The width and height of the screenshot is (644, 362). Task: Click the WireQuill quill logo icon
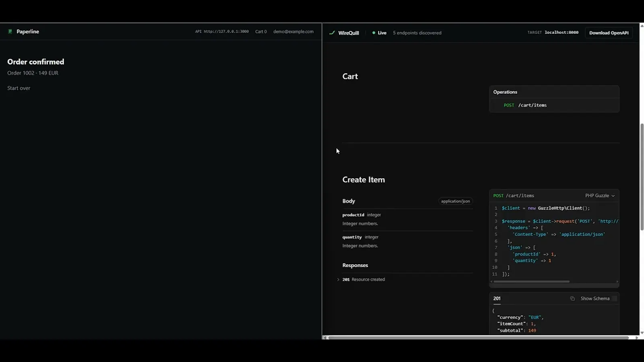[x=332, y=33]
